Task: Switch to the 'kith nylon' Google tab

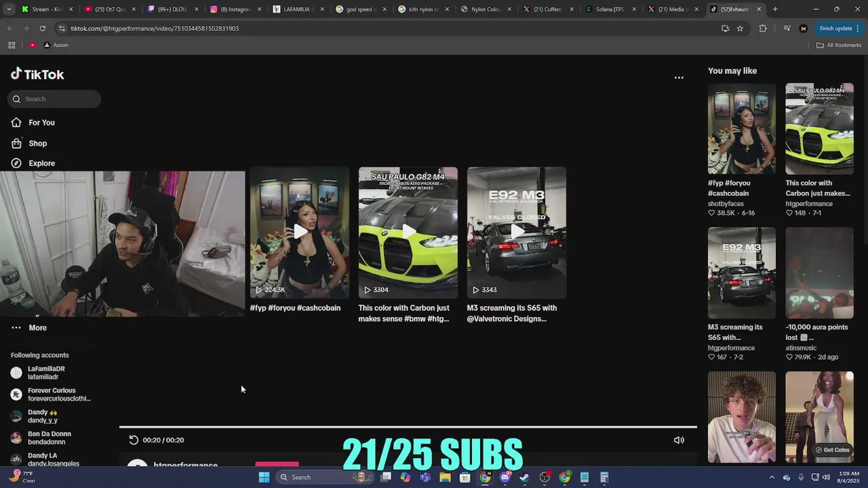Action: tap(423, 9)
